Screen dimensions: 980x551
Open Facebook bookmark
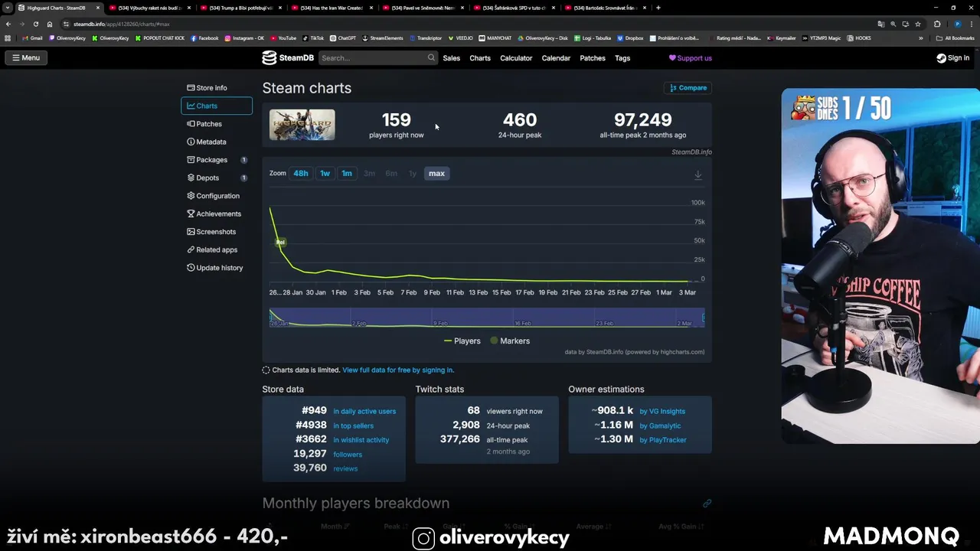point(204,37)
